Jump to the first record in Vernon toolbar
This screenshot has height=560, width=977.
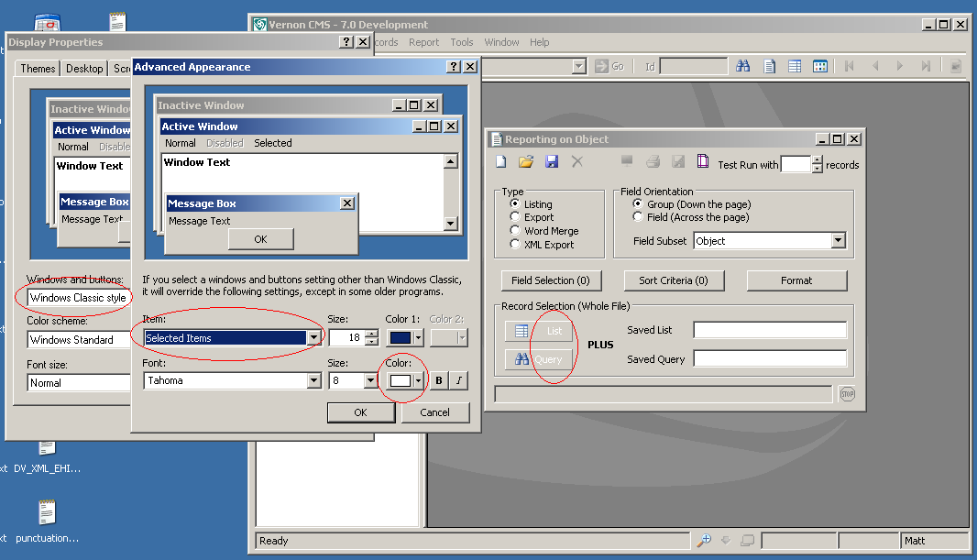pyautogui.click(x=849, y=66)
